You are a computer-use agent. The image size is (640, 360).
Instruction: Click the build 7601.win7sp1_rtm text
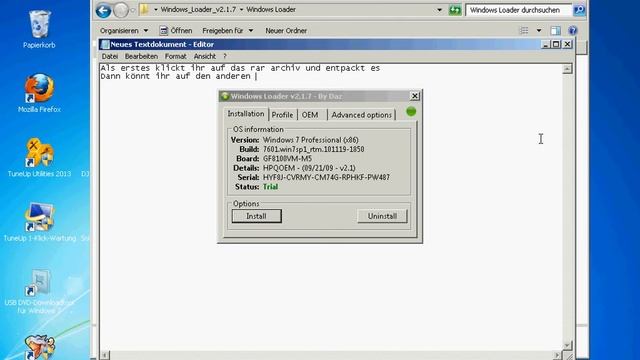point(313,149)
